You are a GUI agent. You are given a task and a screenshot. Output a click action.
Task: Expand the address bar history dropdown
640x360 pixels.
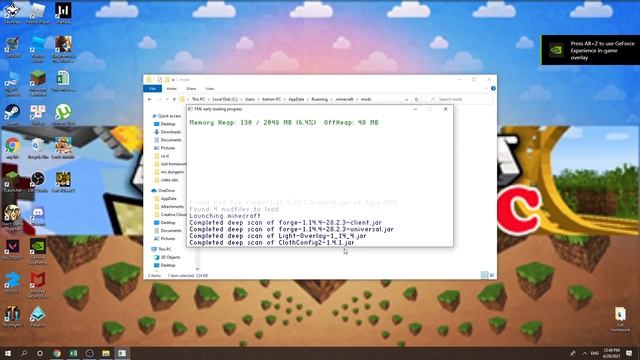coord(406,99)
